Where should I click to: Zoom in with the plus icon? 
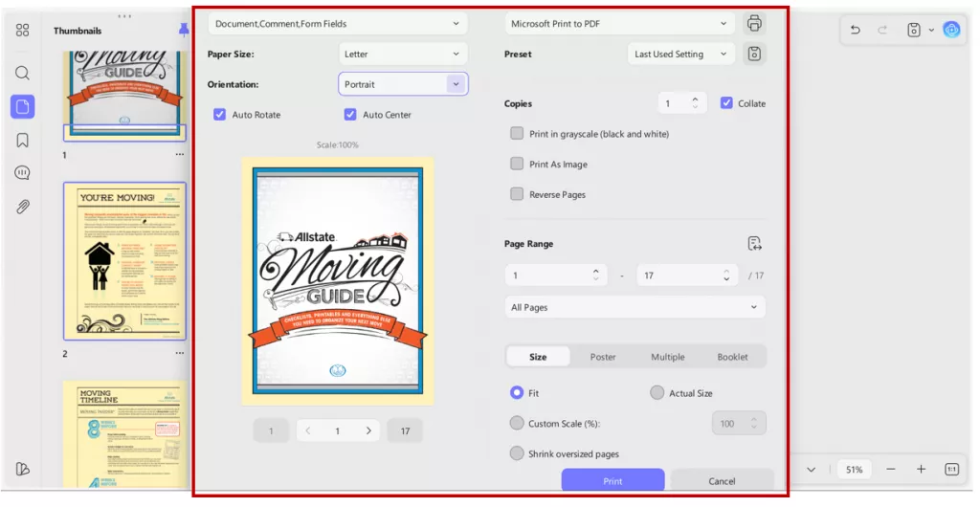[x=922, y=470]
